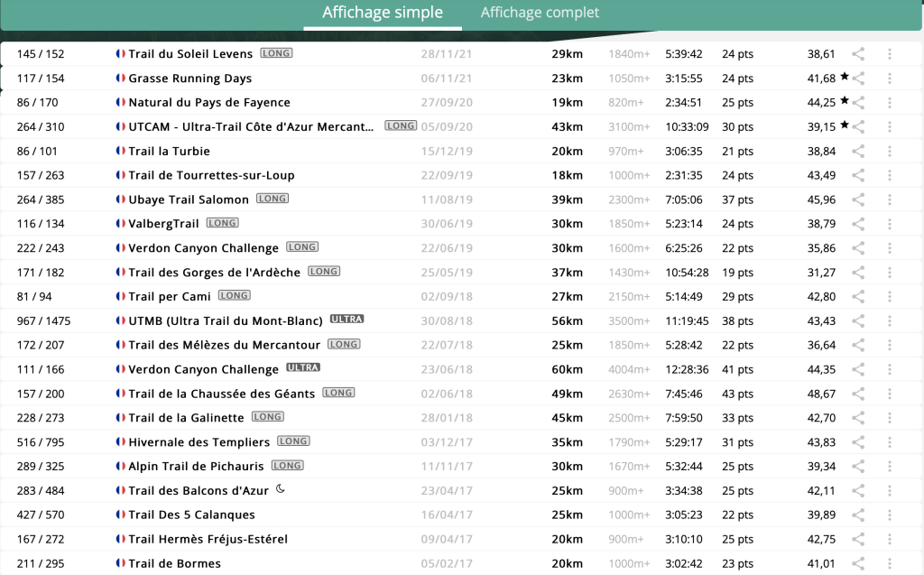Click the LONG badge next to ValbergTrail

[222, 223]
